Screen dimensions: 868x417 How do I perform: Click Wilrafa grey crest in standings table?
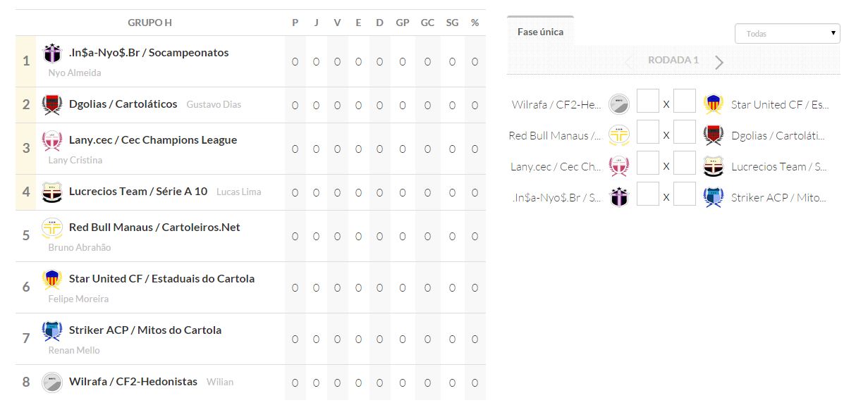click(52, 382)
